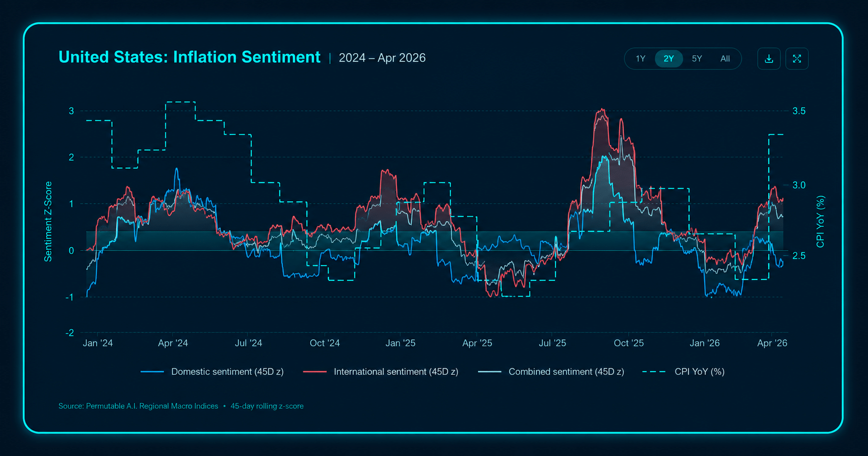
Task: Click the 3.0 value on CPI axis
Action: [799, 185]
